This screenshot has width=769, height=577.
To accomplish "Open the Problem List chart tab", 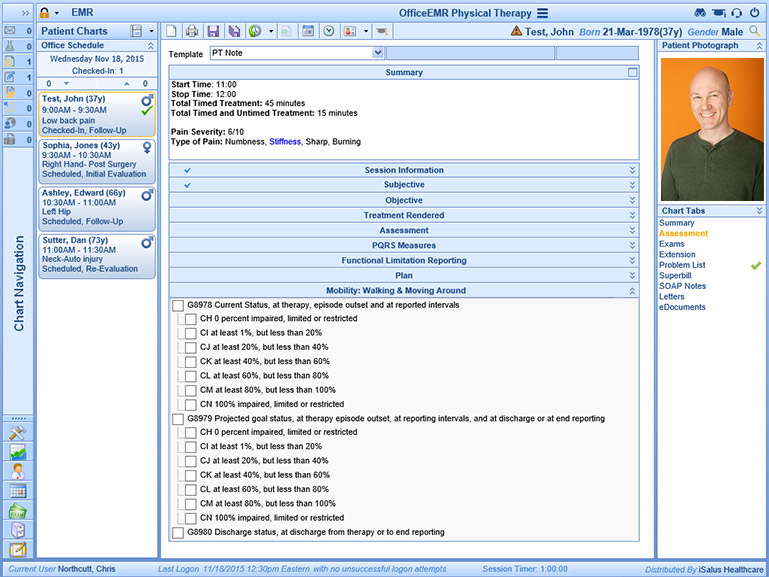I will point(682,265).
